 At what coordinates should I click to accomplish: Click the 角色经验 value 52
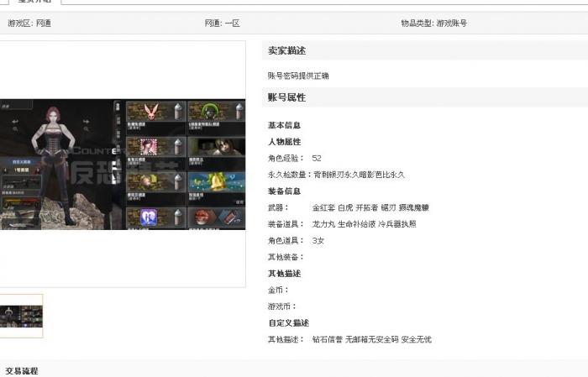point(317,158)
